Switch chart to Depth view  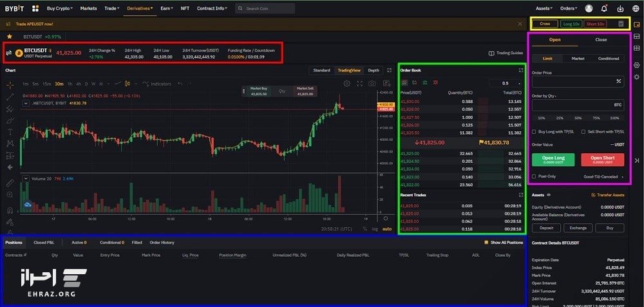point(374,70)
